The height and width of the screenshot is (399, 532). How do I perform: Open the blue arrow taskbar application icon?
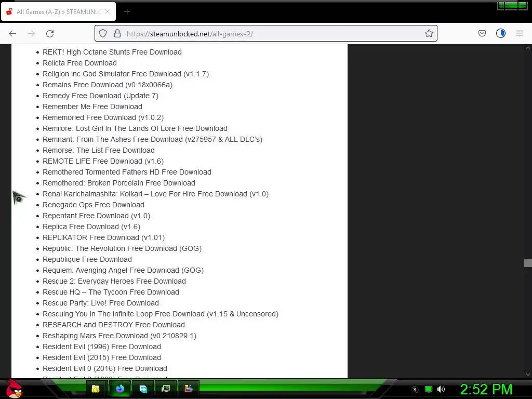click(x=143, y=389)
